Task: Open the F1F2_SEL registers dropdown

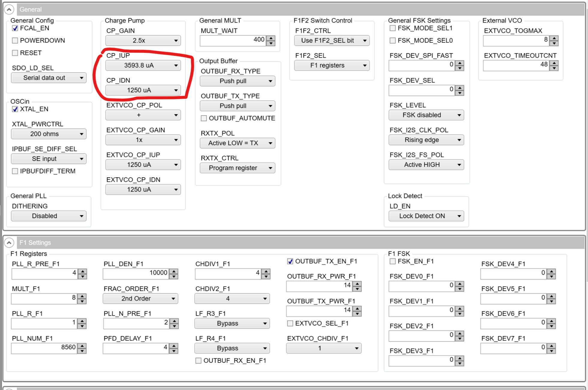Action: pos(332,65)
